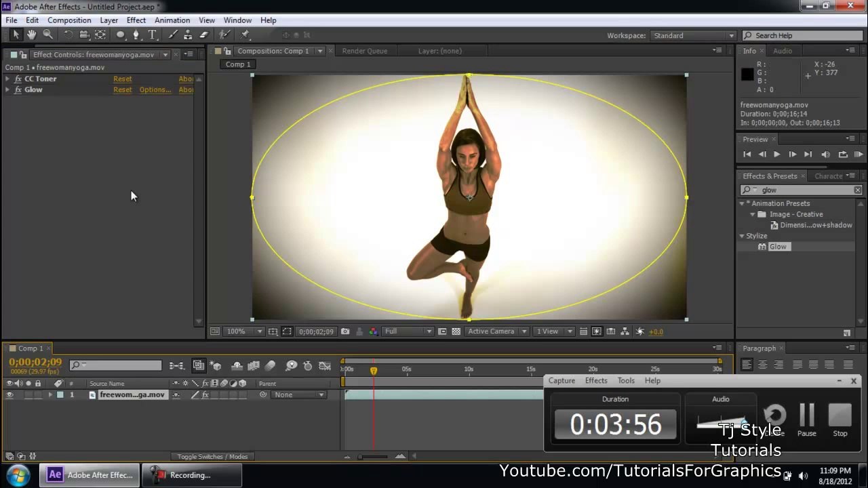Screen dimensions: 868x488
Task: Click Toggle Switches / Modes button
Action: [212, 456]
